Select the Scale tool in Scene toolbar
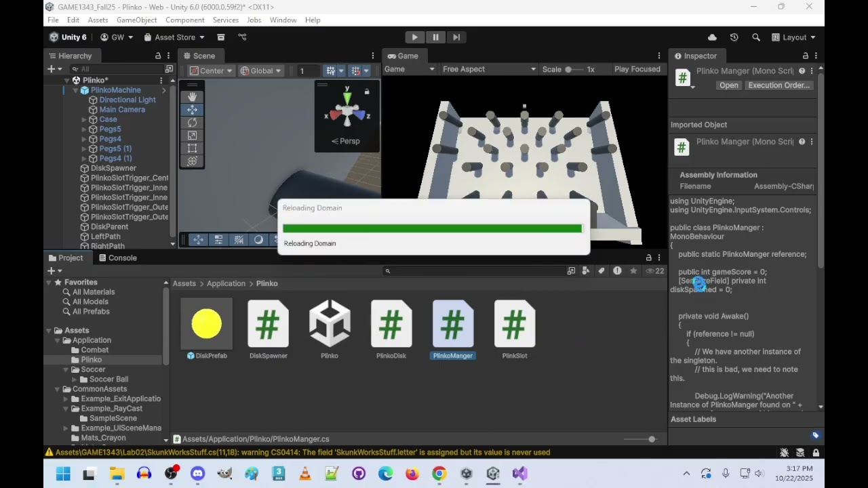 pyautogui.click(x=192, y=136)
